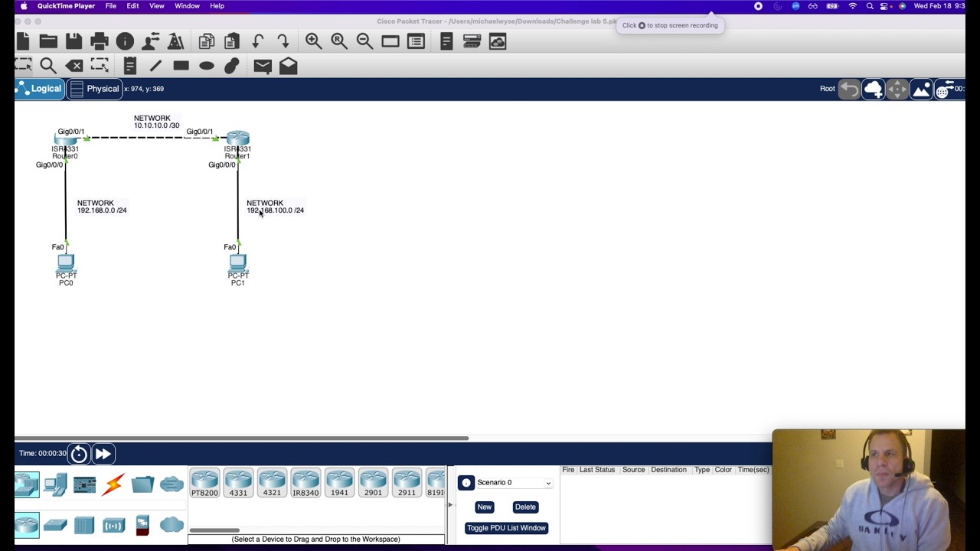Select the Wireless Devices subcategory icon
Viewport: 980px width, 551px height.
coord(113,525)
